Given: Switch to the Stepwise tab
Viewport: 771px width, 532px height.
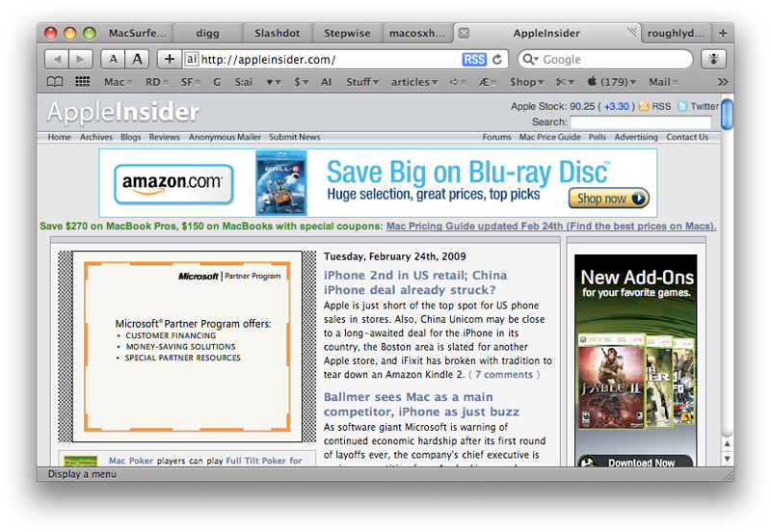Looking at the screenshot, I should coord(347,33).
